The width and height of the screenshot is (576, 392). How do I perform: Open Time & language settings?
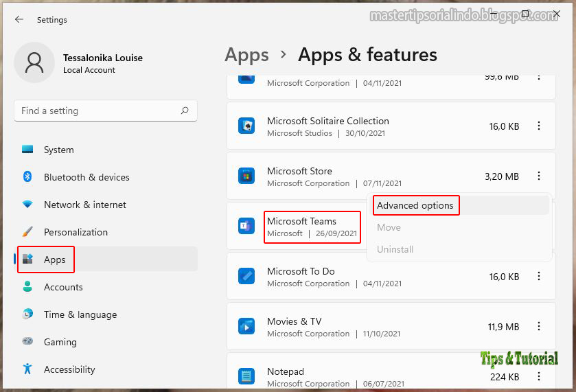click(x=106, y=314)
